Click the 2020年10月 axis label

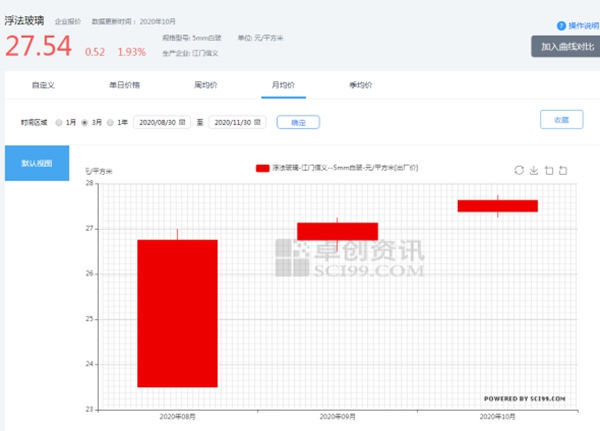[497, 416]
